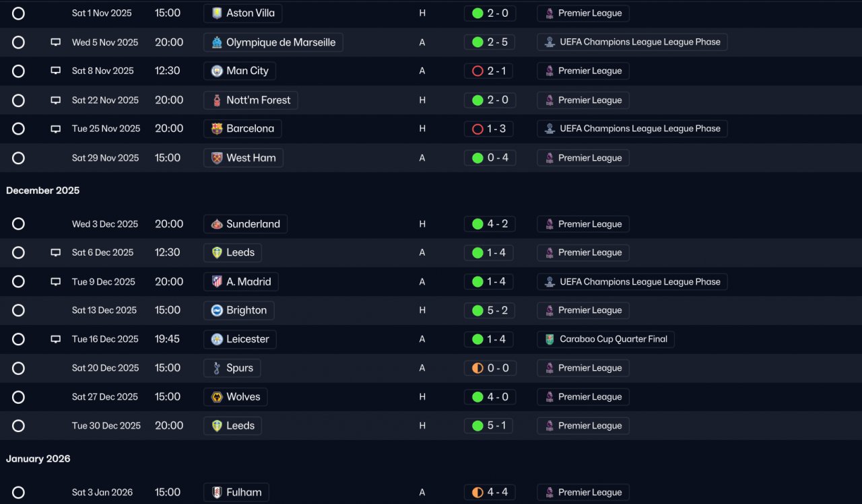The height and width of the screenshot is (504, 862).
Task: Click the Atlético Madrid crest icon
Action: pyautogui.click(x=217, y=282)
